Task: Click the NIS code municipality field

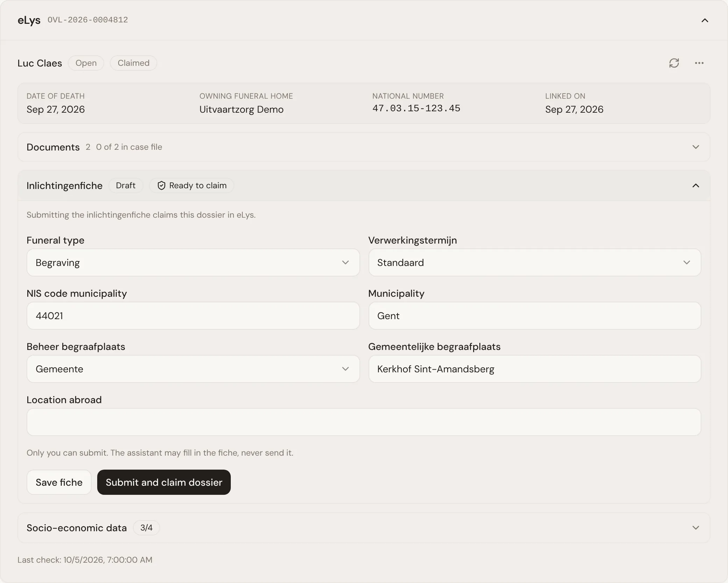Action: 193,316
